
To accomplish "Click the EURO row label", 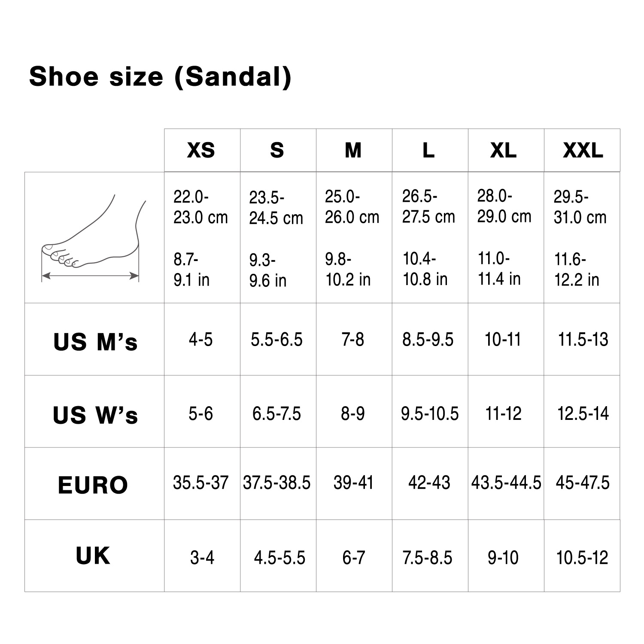I will (x=93, y=485).
